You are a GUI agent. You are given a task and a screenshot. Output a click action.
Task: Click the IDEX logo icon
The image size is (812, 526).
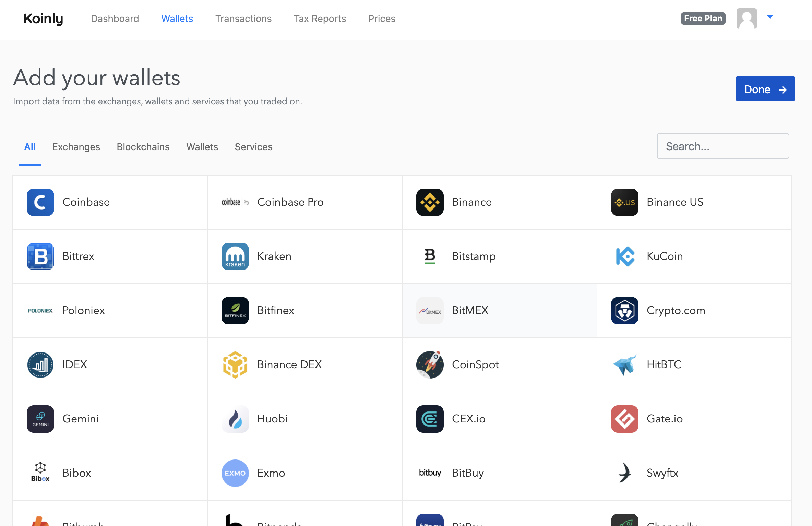coord(40,365)
